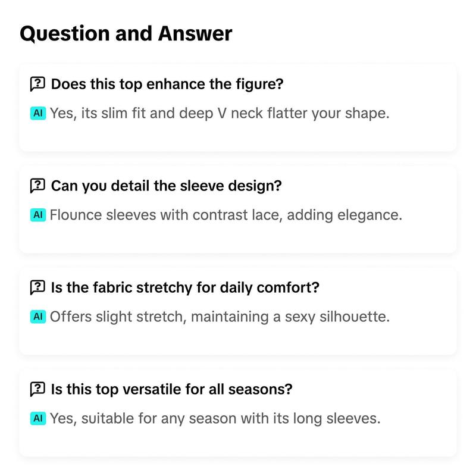
Task: Click AI badge before 'Offers slight stretch'
Action: pyautogui.click(x=38, y=317)
